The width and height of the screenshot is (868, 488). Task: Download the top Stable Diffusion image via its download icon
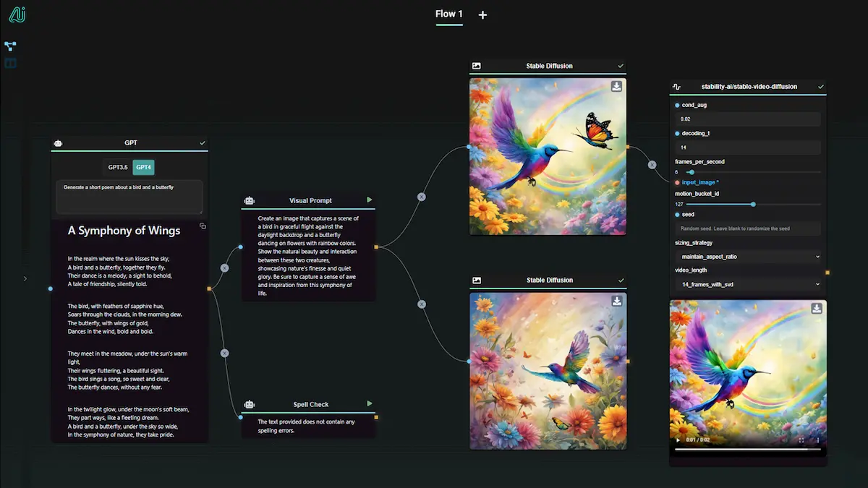616,86
